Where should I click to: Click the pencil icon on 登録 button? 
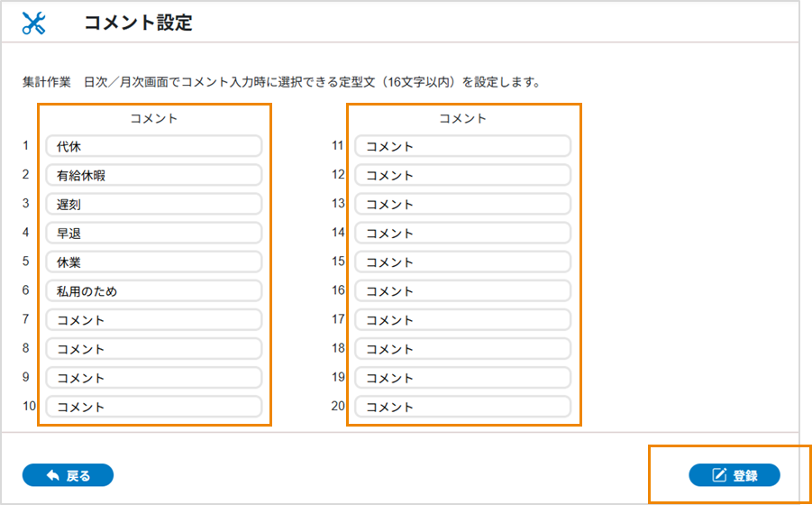point(719,475)
